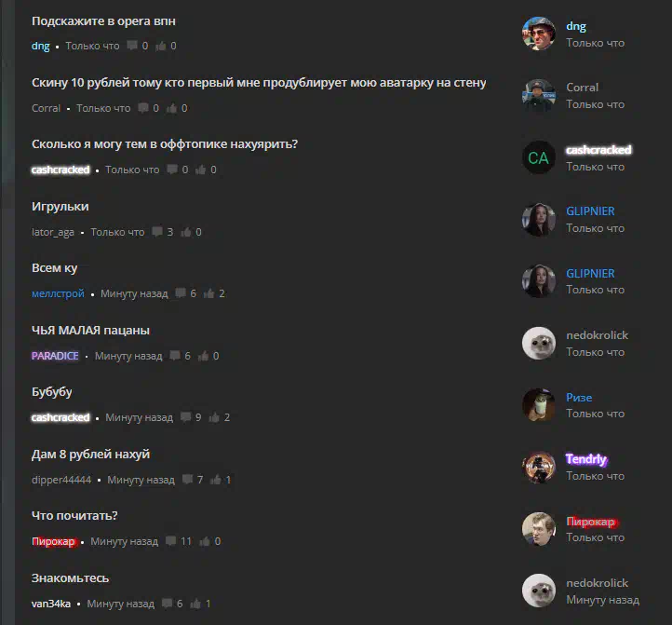This screenshot has width=672, height=625.
Task: Click the comment icon on 'Что почитать?' thread
Action: (170, 541)
